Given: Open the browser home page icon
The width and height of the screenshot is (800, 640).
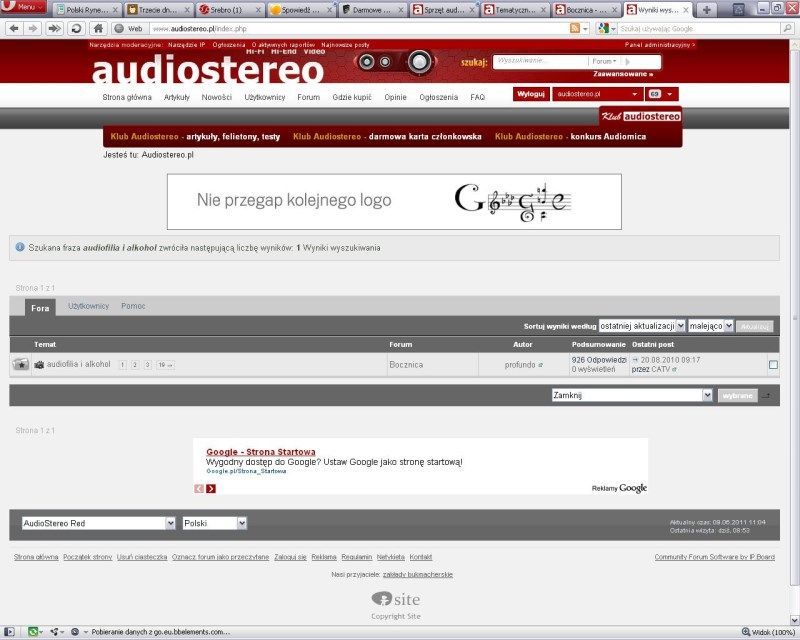Looking at the screenshot, I should [98, 29].
